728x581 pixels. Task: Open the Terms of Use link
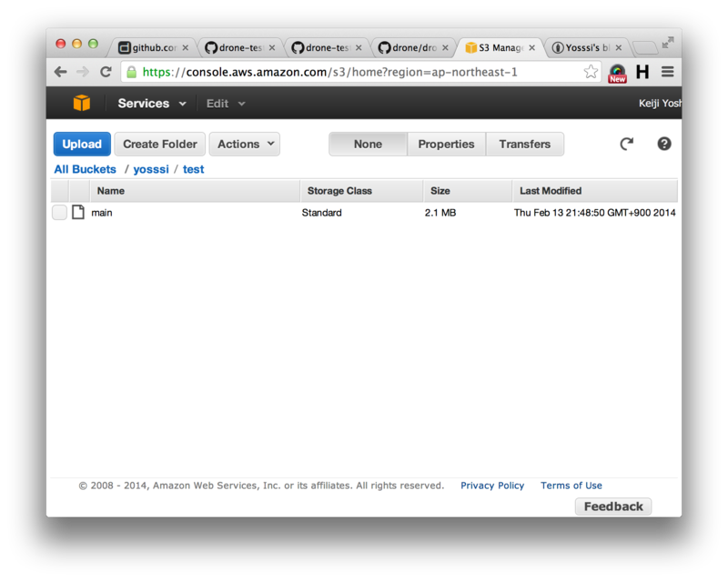(x=571, y=486)
